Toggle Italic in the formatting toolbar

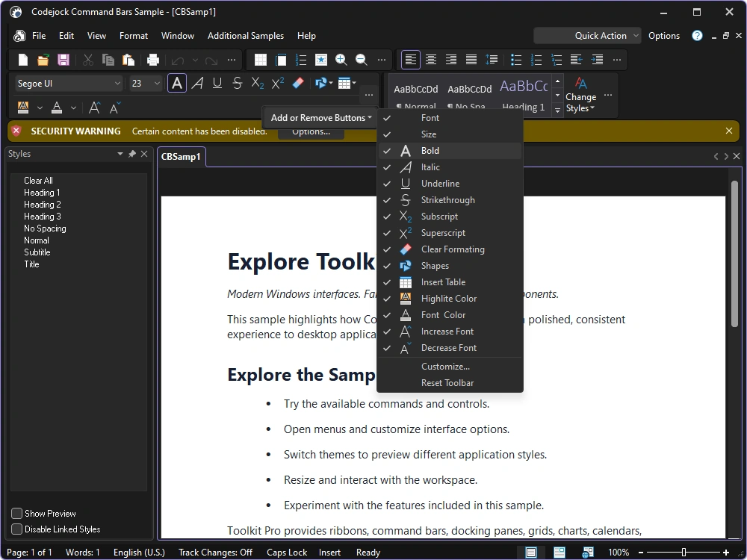coord(197,84)
